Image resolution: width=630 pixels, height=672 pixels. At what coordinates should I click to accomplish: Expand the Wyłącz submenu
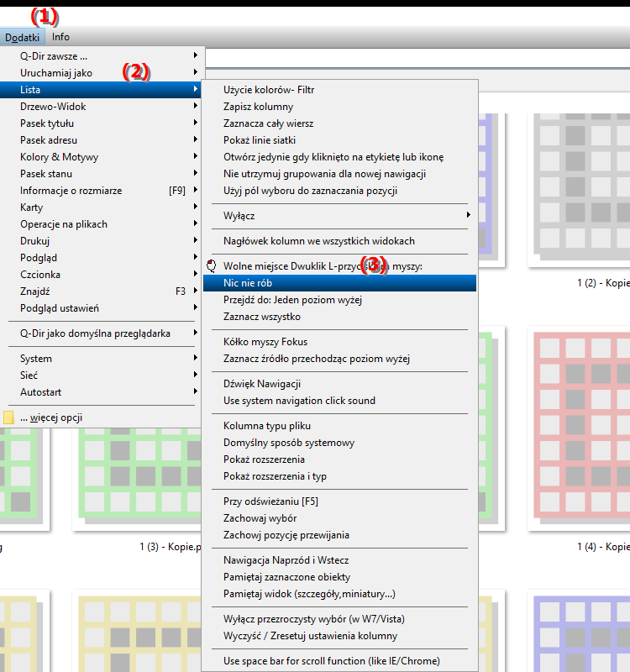coord(339,216)
